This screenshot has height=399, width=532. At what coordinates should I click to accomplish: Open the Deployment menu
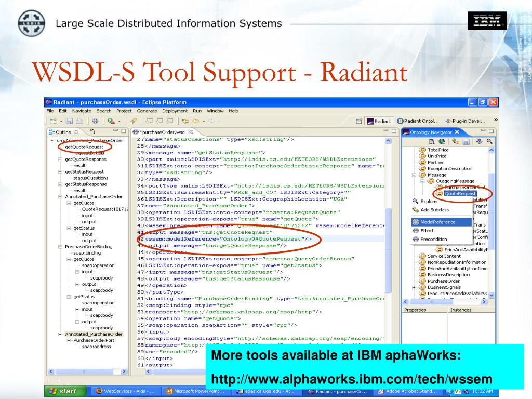pos(175,111)
